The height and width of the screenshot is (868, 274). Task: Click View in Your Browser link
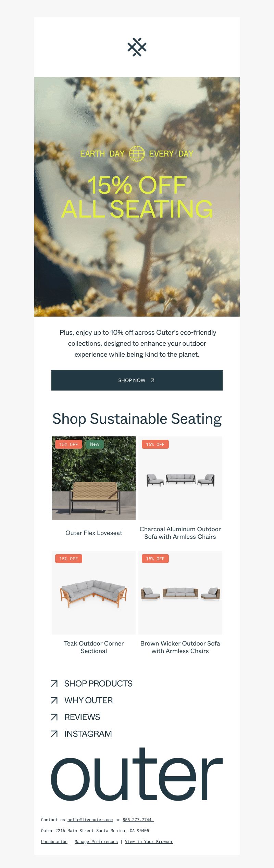tap(149, 842)
